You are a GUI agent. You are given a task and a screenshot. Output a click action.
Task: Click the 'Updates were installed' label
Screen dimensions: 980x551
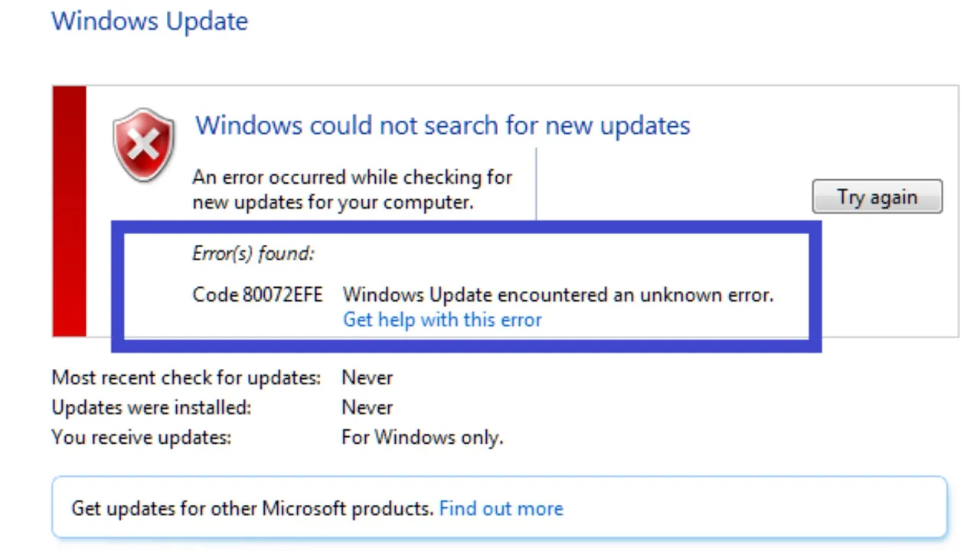tap(151, 408)
